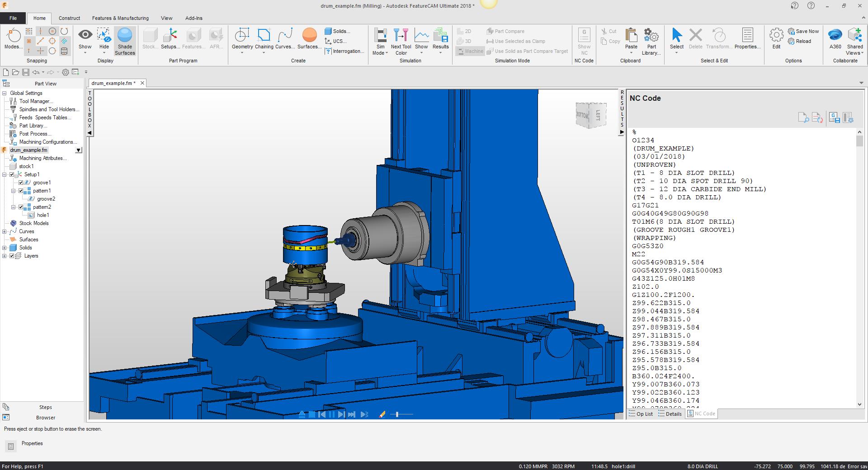Open the Edit options gear
This screenshot has height=470, width=868.
[x=776, y=39]
